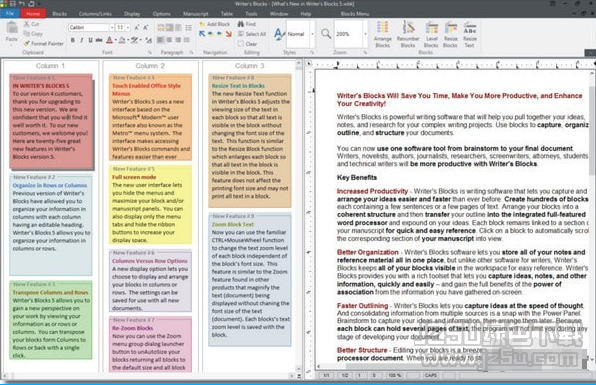Click the Zoom magnifier icon
The width and height of the screenshot is (596, 385).
(x=326, y=34)
